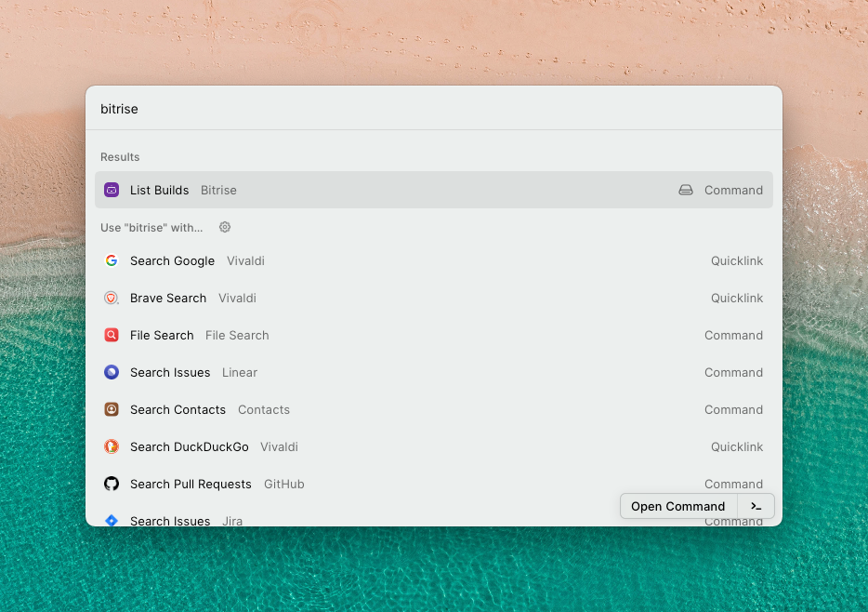Viewport: 868px width, 612px height.
Task: Click the Brave Search lion icon
Action: click(112, 298)
